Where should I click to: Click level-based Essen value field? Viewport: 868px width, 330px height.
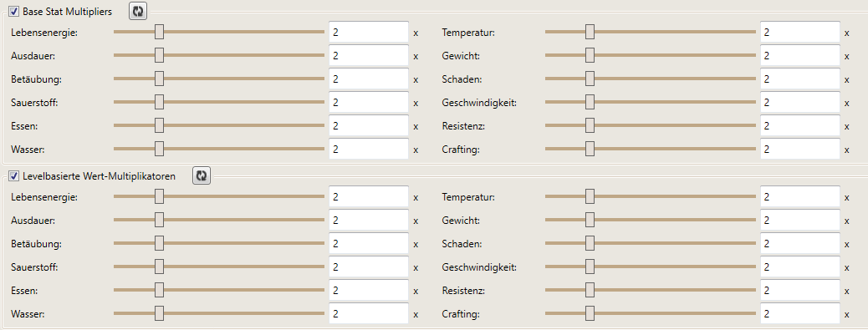tap(369, 290)
